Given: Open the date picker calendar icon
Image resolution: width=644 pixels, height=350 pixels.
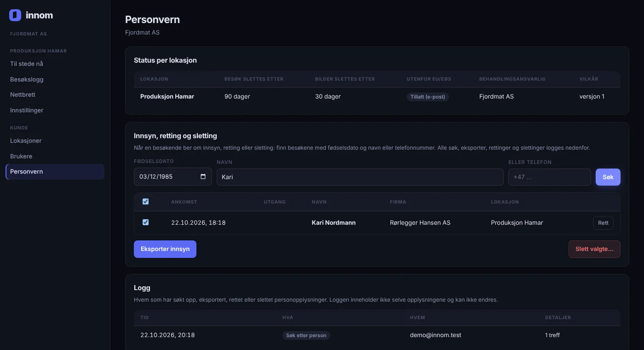Looking at the screenshot, I should (203, 176).
